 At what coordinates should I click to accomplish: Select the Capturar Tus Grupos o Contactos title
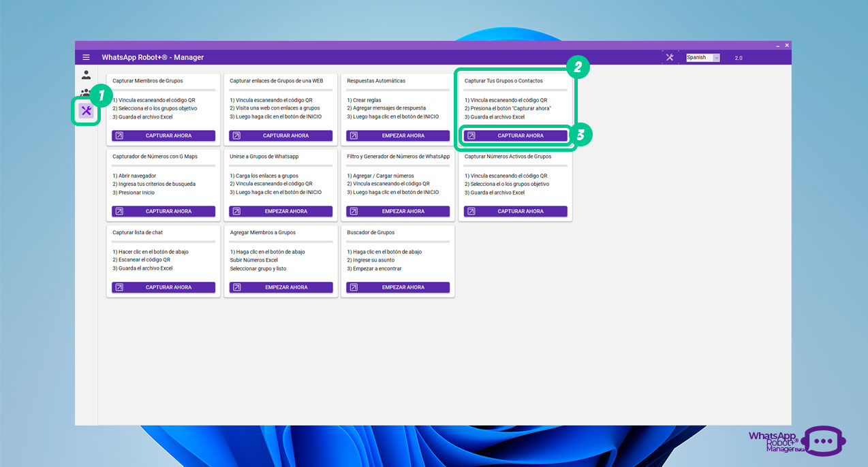(x=503, y=80)
